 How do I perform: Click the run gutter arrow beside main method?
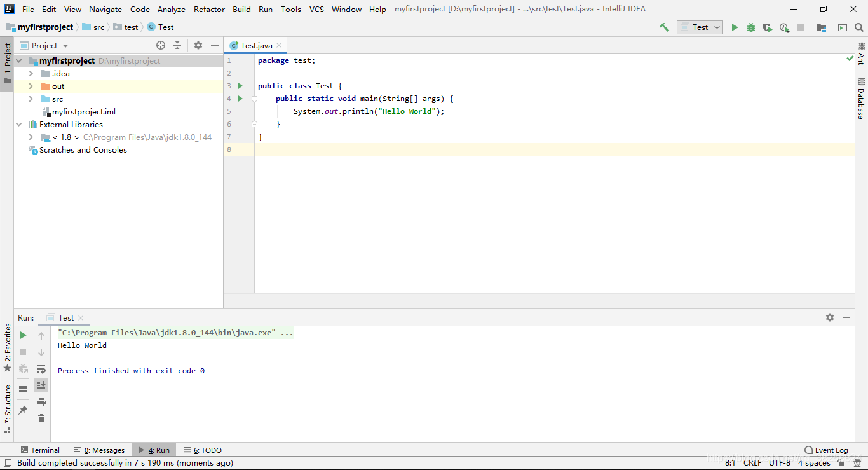click(x=240, y=99)
